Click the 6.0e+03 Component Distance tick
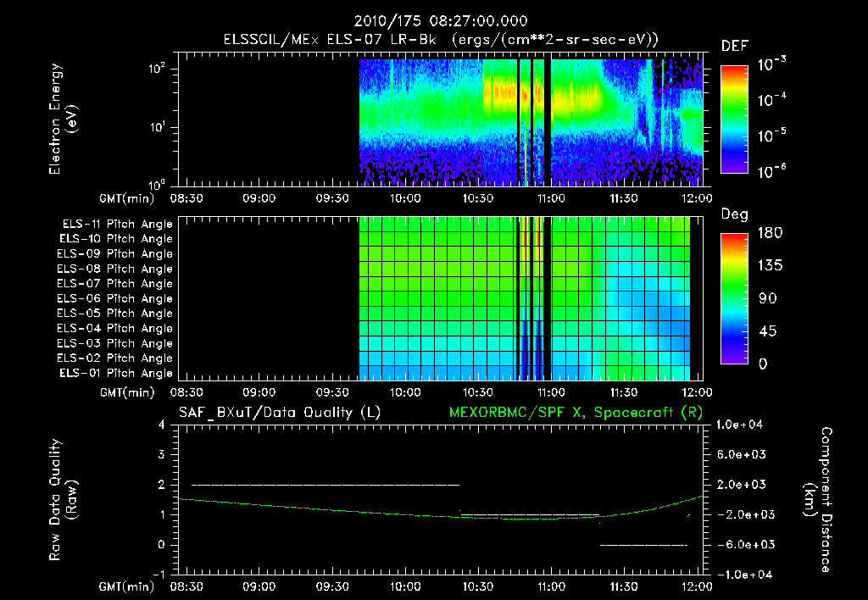Viewport: 868px width, 600px height. coord(741,454)
